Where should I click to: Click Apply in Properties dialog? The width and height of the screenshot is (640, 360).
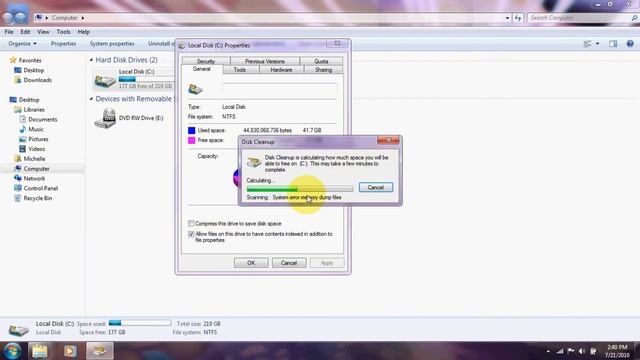[x=327, y=263]
